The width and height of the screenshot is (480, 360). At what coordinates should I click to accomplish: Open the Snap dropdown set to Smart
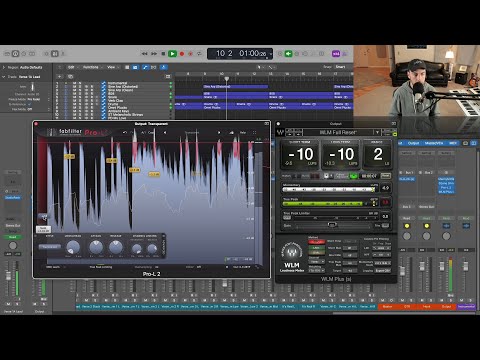click(341, 67)
